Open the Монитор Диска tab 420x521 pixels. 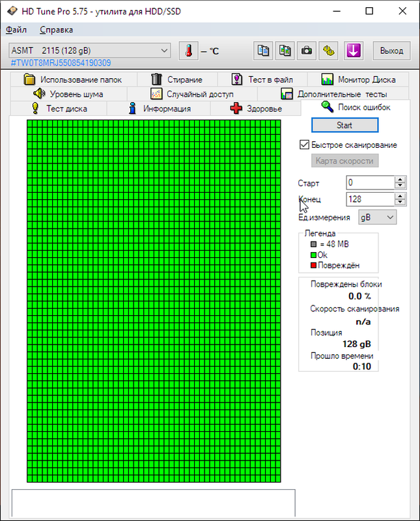click(x=358, y=79)
